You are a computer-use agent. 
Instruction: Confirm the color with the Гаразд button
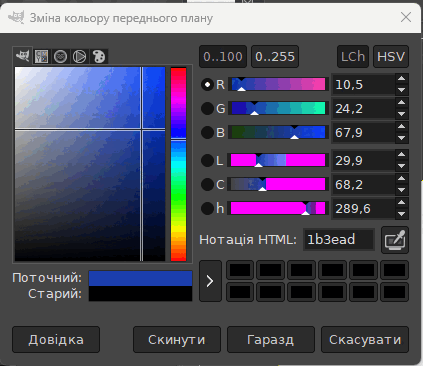coord(271,340)
